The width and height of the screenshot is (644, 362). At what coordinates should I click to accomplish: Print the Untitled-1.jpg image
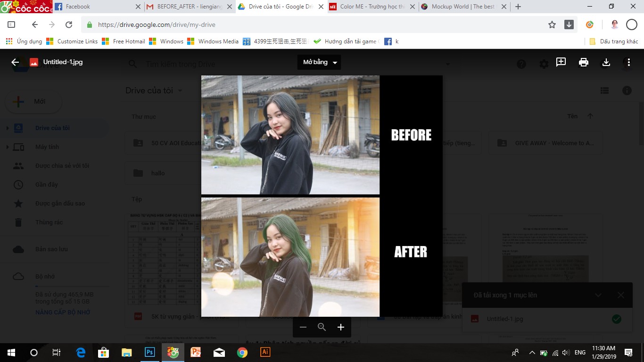click(584, 62)
